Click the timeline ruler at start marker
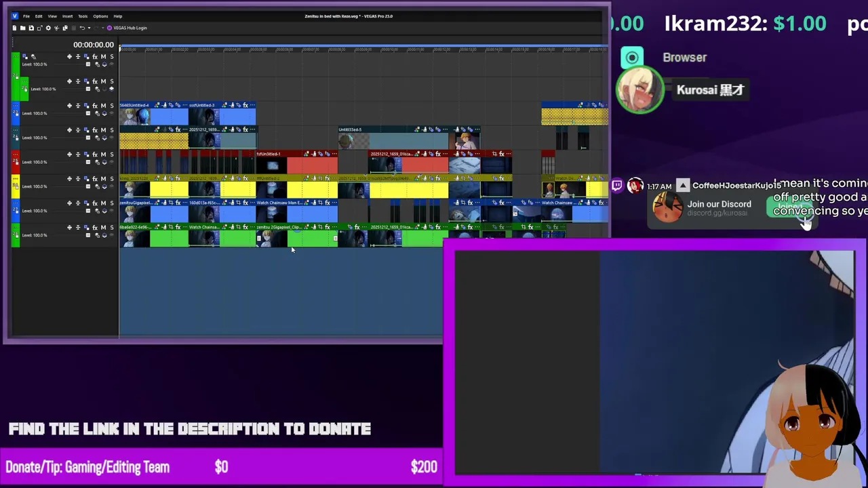Screen dimensions: 868x488 tap(121, 49)
